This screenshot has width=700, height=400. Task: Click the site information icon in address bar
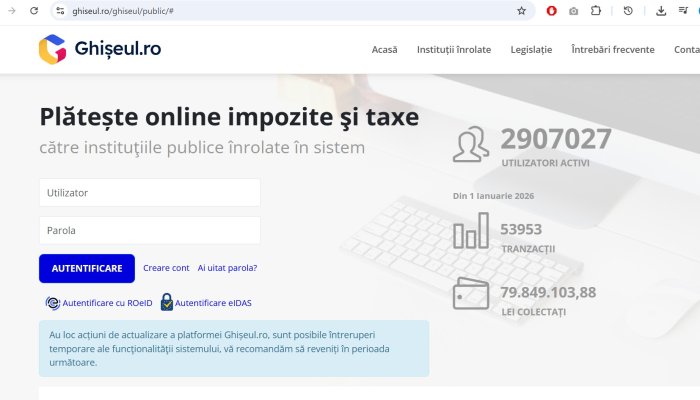(x=60, y=11)
